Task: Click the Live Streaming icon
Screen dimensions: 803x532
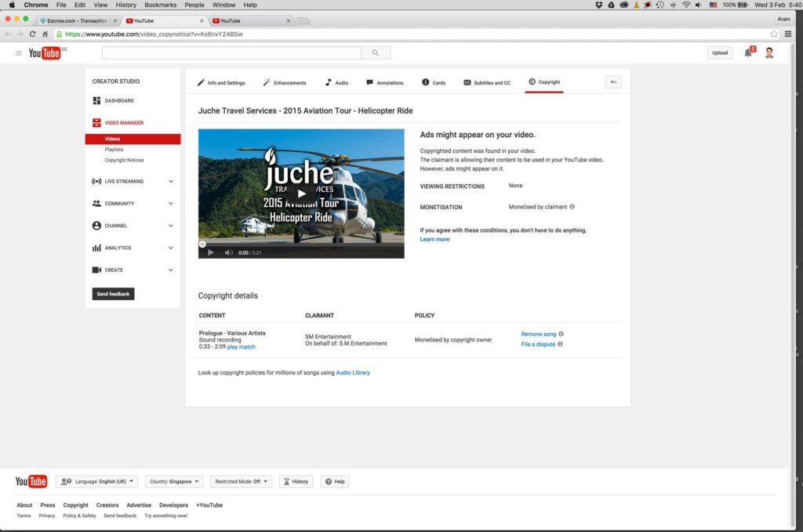Action: (x=96, y=181)
